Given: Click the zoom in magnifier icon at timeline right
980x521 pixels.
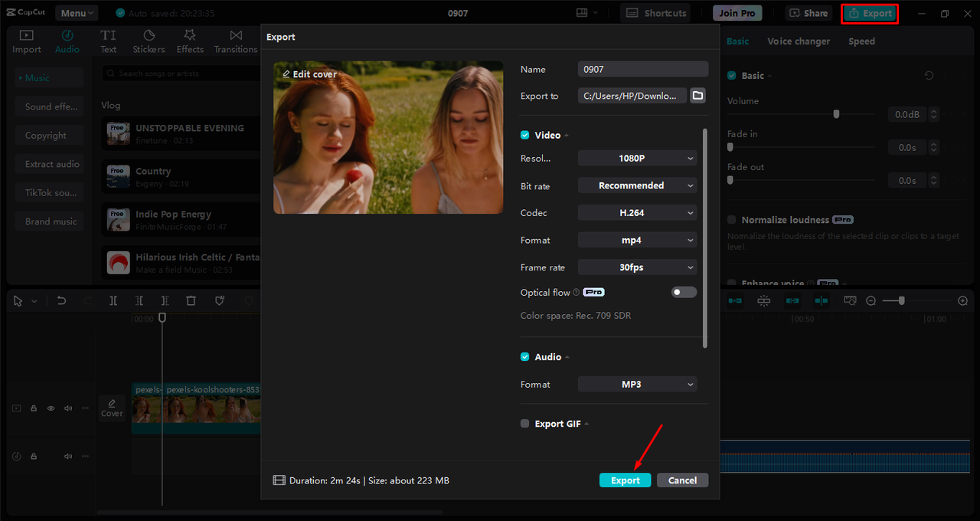Looking at the screenshot, I should click(x=963, y=301).
